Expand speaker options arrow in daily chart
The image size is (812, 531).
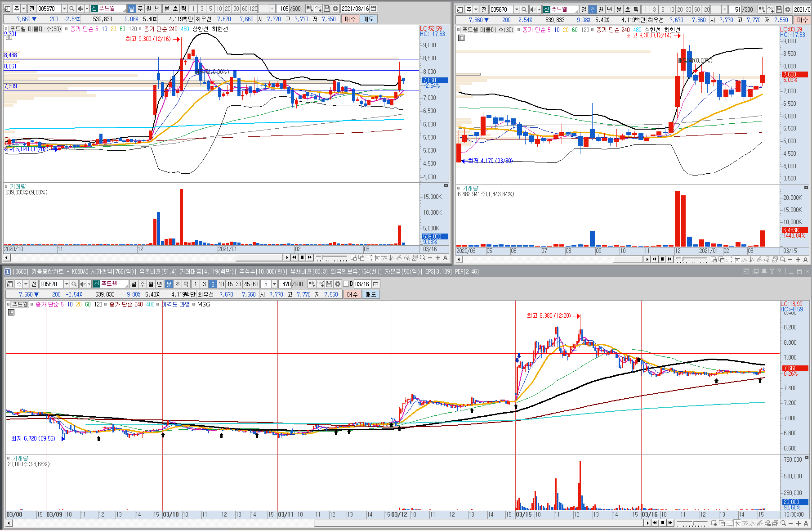(x=87, y=9)
